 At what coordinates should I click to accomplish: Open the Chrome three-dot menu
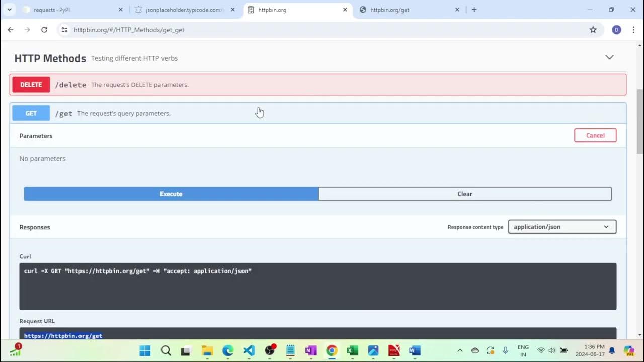(x=633, y=30)
